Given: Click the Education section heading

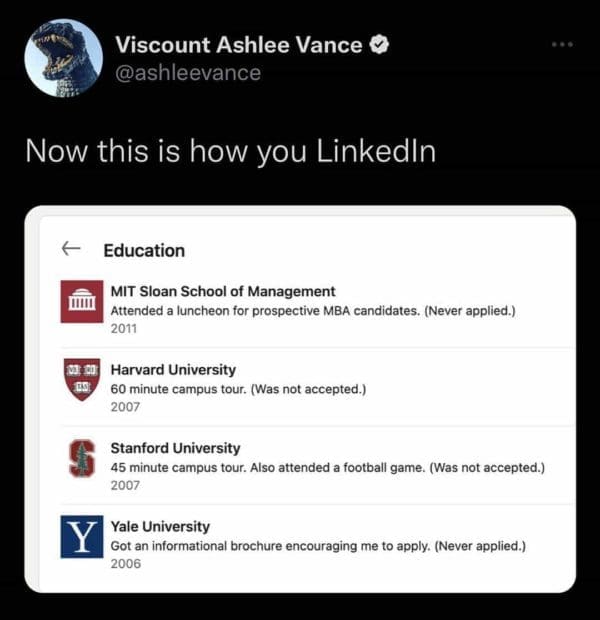Looking at the screenshot, I should (x=144, y=250).
